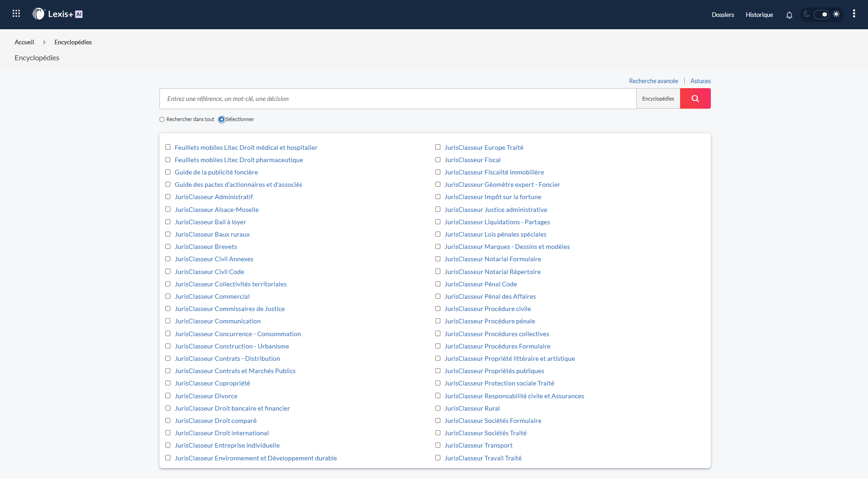
Task: Focus the reference or keyword search field
Action: [x=397, y=99]
